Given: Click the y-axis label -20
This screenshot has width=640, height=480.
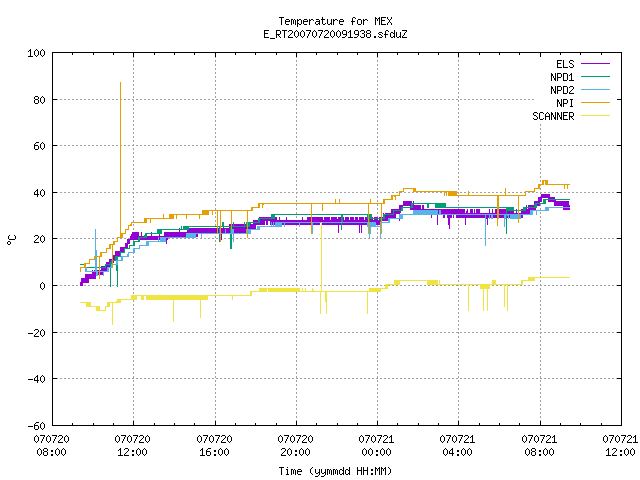Looking at the screenshot, I should [36, 333].
